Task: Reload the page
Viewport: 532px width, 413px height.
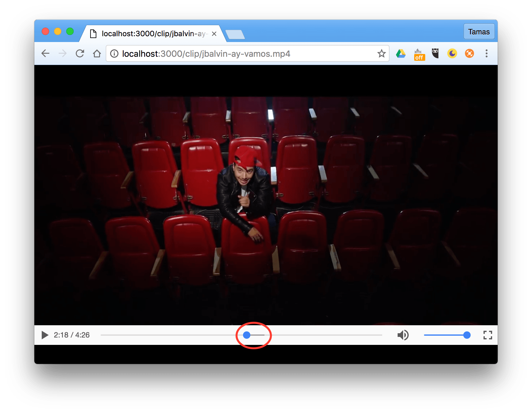Action: tap(80, 53)
